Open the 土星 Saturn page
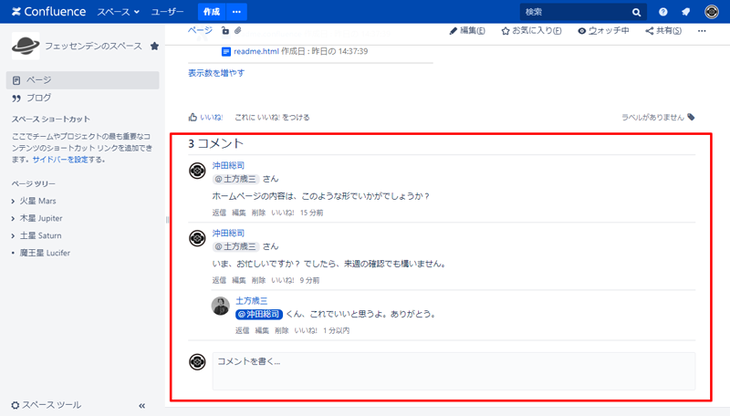 [x=41, y=236]
